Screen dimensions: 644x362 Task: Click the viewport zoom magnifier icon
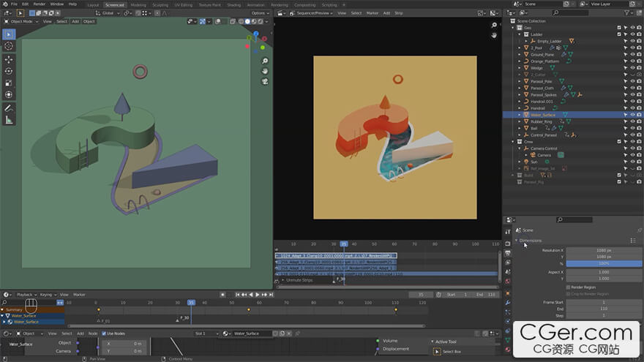coord(264,61)
